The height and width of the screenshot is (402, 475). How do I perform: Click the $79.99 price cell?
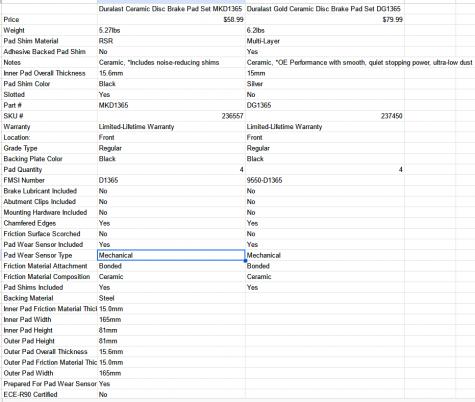click(x=325, y=20)
